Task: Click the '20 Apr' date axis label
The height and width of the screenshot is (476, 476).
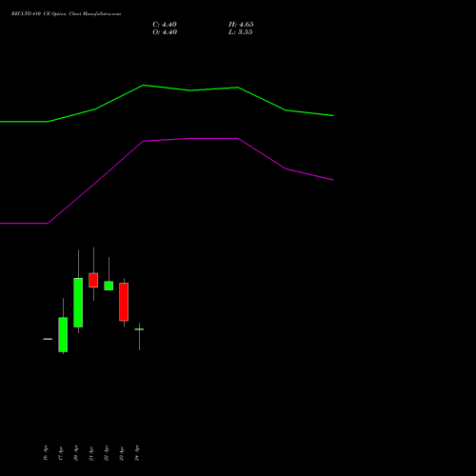Action: click(x=76, y=453)
